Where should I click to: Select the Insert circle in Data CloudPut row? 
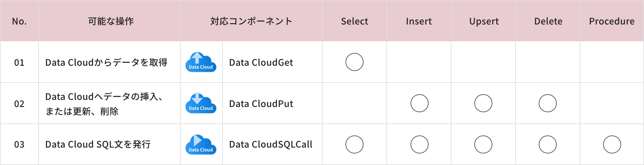[419, 103]
